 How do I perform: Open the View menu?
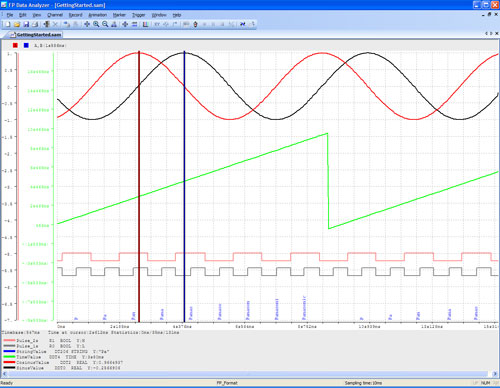click(37, 15)
